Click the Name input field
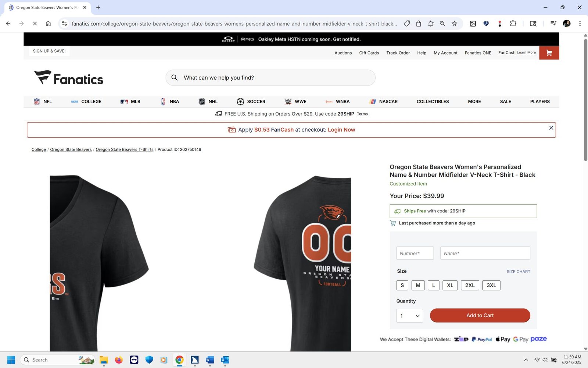 (x=485, y=253)
